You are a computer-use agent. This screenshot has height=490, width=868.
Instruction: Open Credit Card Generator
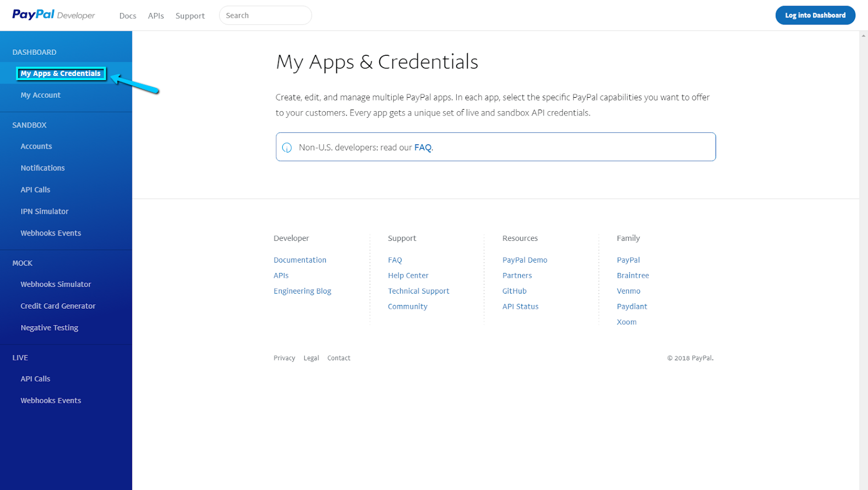(58, 306)
